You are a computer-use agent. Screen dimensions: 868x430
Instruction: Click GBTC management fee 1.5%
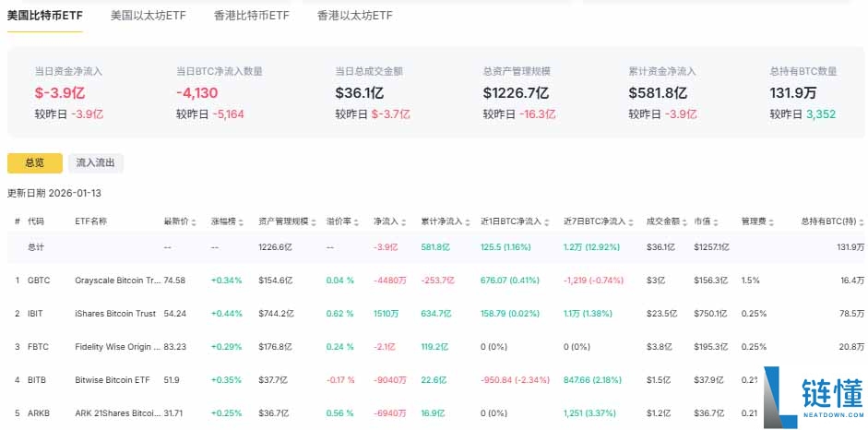click(750, 281)
